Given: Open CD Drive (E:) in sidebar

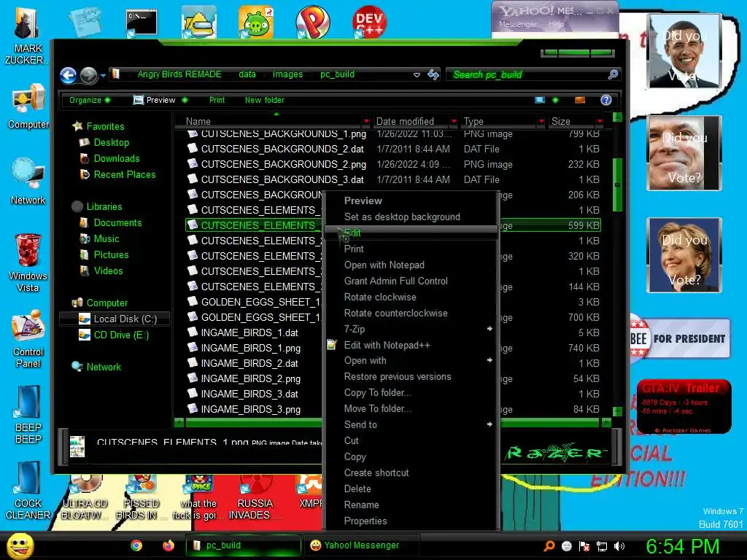Looking at the screenshot, I should pos(115,335).
